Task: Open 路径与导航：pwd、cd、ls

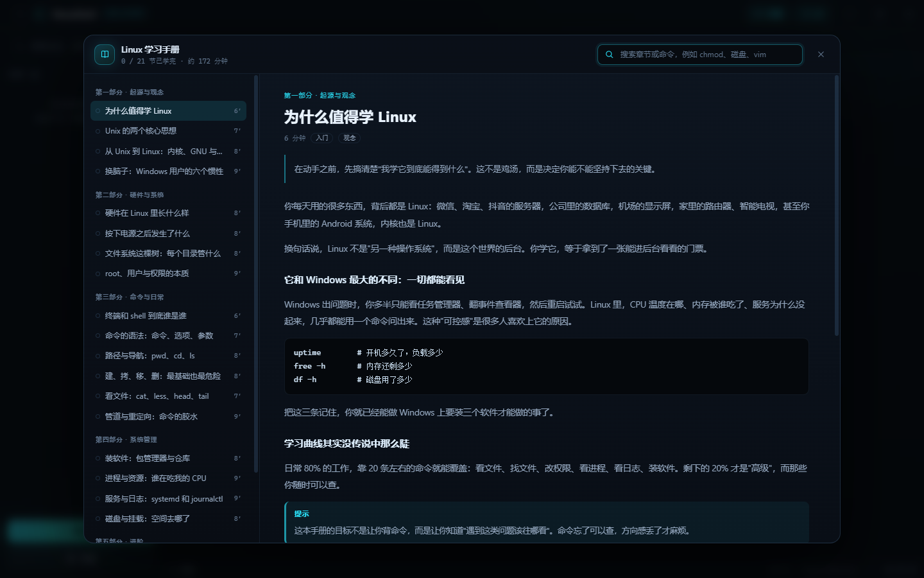Action: [x=168, y=356]
